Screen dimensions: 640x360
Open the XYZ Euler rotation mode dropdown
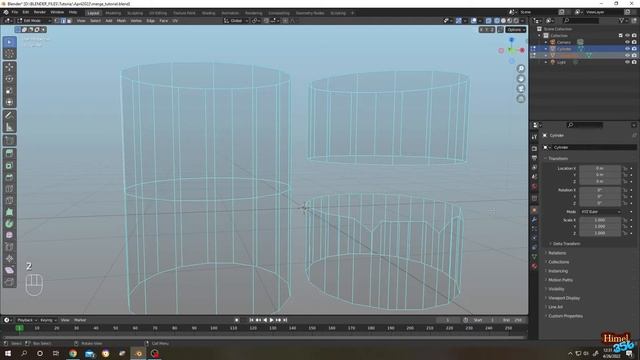point(600,212)
